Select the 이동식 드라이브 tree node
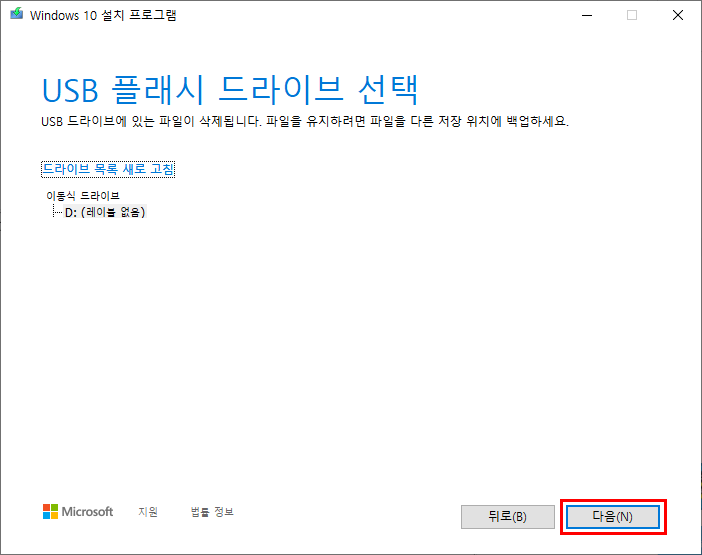Screen dimensions: 702x555 pos(83,196)
